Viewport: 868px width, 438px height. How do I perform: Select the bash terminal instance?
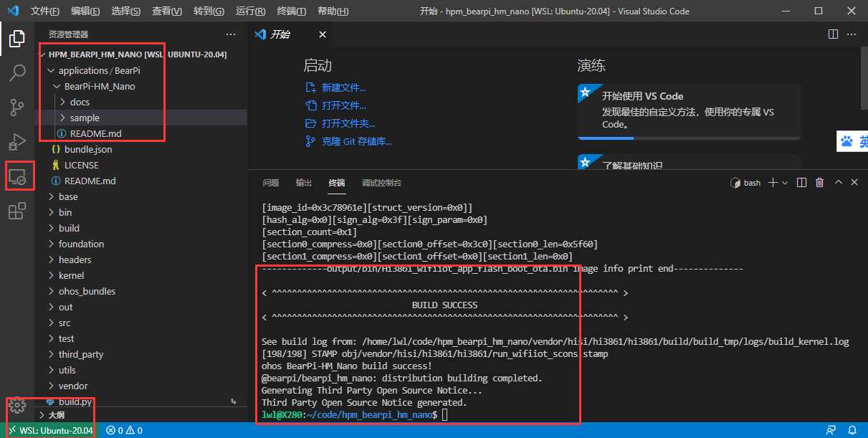[745, 183]
